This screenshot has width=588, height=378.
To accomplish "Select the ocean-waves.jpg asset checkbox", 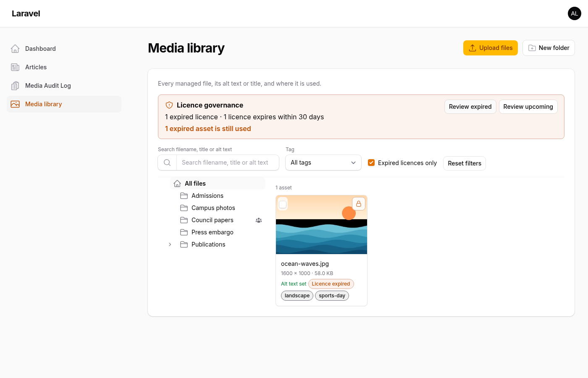I will point(283,204).
